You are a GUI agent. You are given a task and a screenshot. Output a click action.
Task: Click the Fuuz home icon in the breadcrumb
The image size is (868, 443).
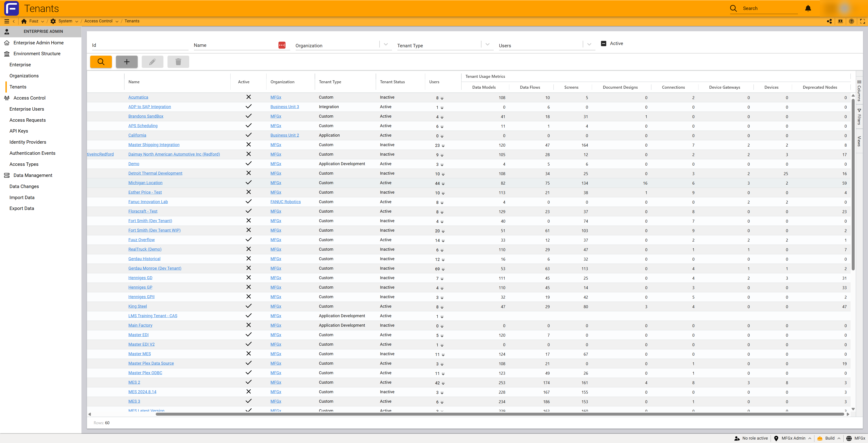click(x=24, y=21)
